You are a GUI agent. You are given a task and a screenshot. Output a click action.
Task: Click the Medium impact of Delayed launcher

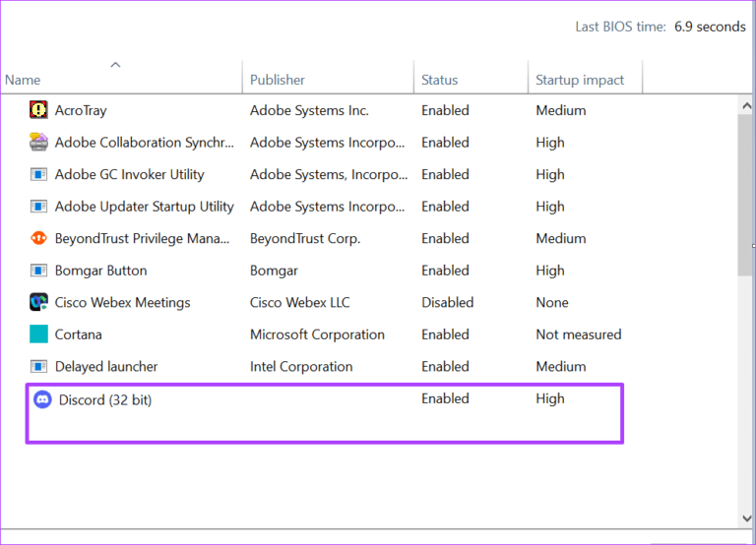(x=561, y=367)
